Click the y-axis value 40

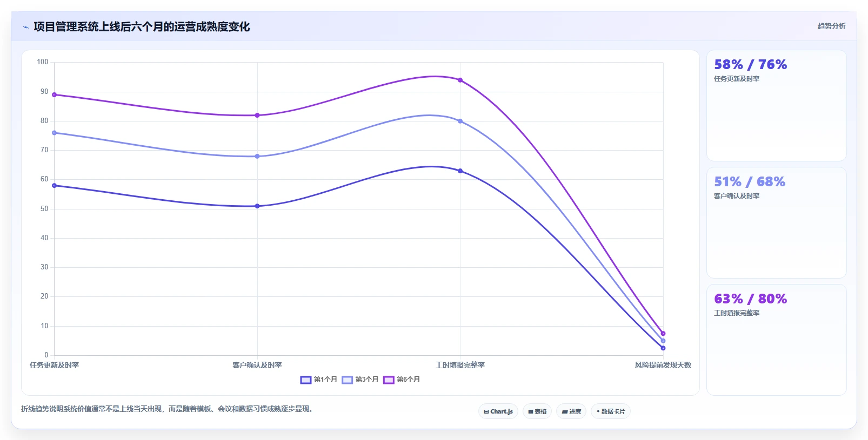pyautogui.click(x=44, y=238)
